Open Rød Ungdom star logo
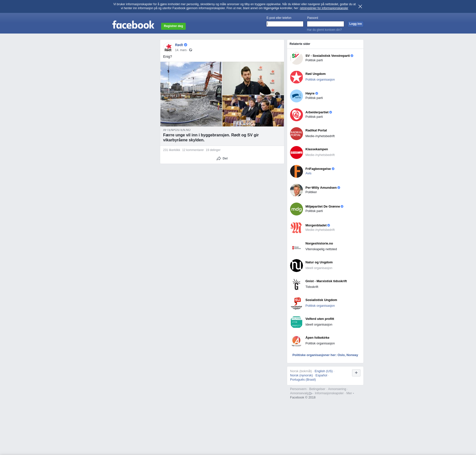476x455 pixels. pyautogui.click(x=297, y=77)
